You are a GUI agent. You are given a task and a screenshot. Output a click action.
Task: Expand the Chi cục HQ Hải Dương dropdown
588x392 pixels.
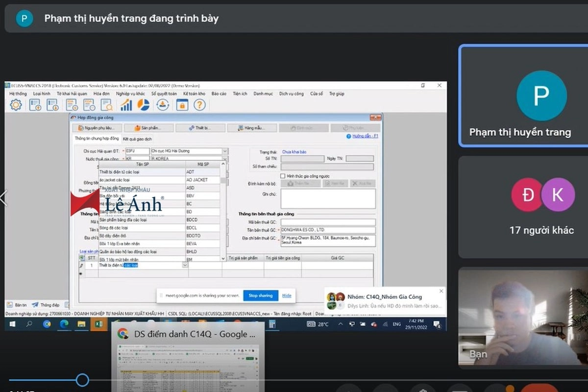coord(225,151)
